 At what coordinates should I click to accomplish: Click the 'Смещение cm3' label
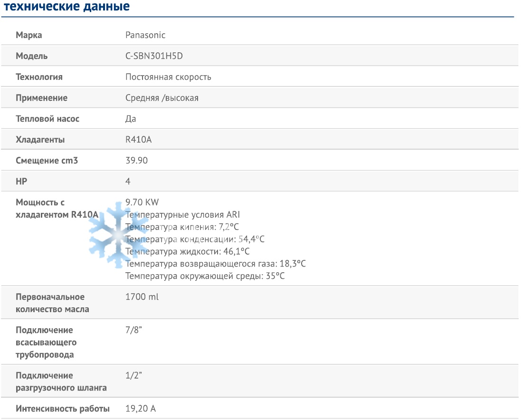47,161
